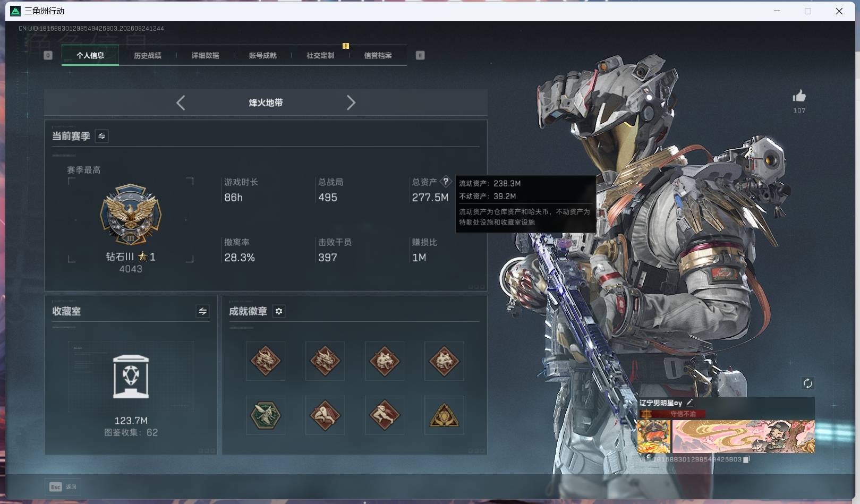
Task: Select the sprinting soldier achievement badge
Action: click(385, 415)
